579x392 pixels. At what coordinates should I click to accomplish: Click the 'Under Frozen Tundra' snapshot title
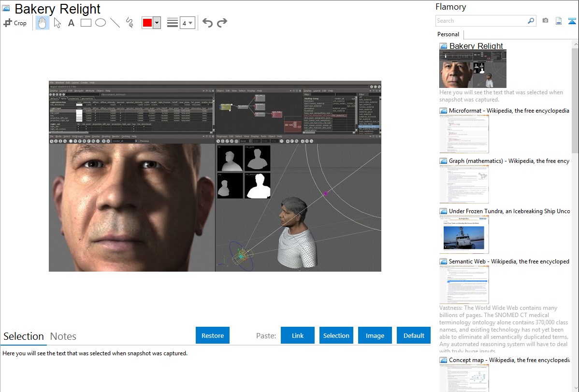[509, 211]
